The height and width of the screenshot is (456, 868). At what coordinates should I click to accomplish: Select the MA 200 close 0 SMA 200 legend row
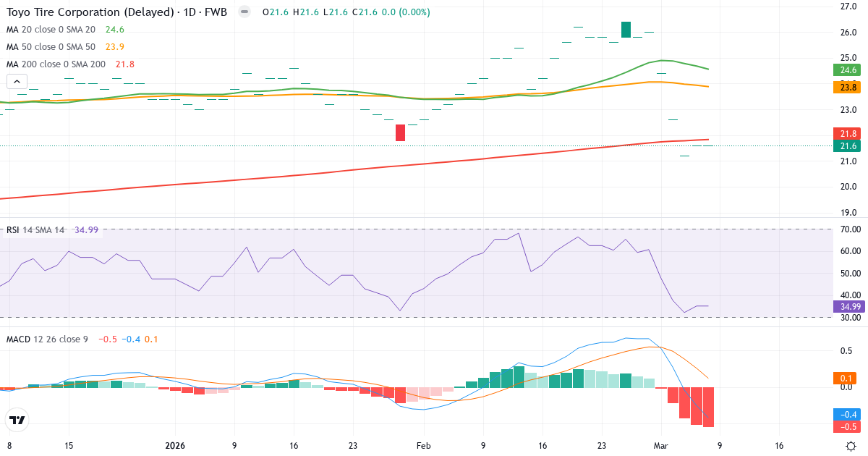coord(54,64)
